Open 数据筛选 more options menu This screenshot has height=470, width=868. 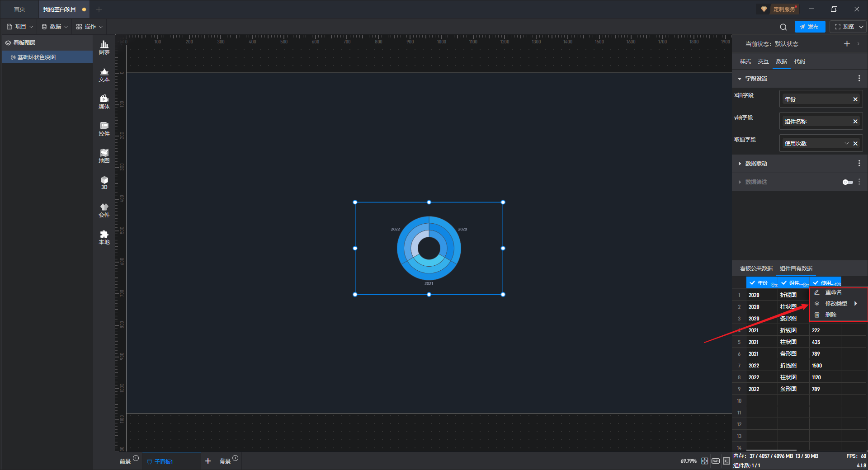click(859, 182)
